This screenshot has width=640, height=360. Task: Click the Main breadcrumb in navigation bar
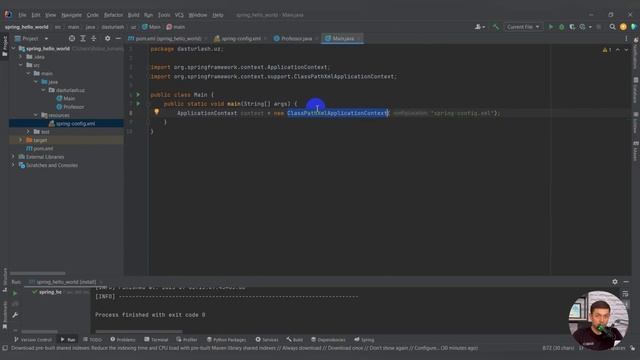pyautogui.click(x=151, y=27)
